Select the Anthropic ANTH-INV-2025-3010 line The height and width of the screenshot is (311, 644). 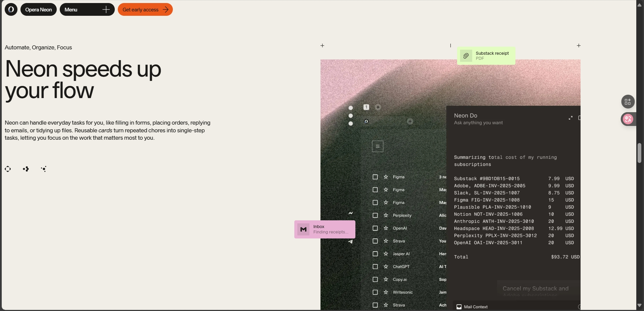(514, 221)
